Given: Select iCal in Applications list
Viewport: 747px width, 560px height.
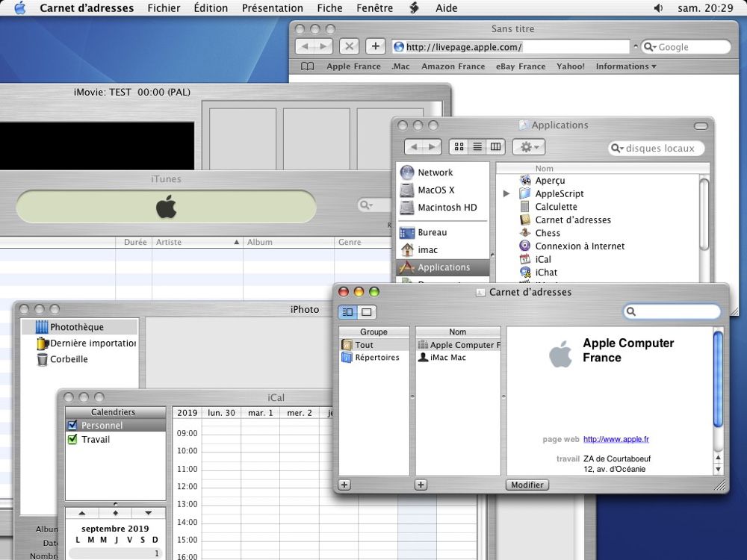Looking at the screenshot, I should point(542,259).
